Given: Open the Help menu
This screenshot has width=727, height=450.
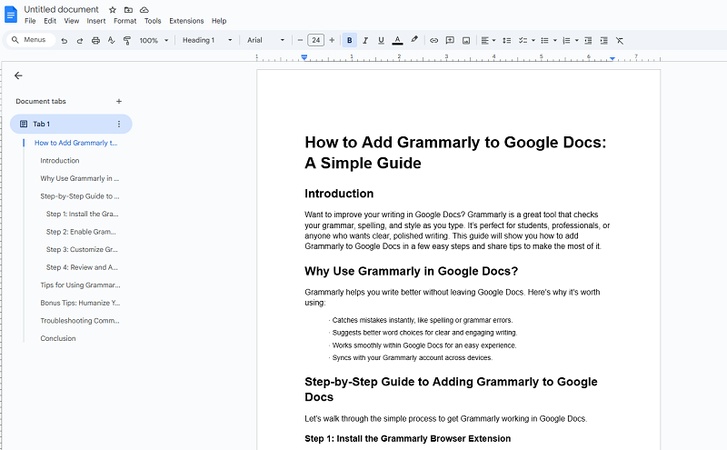Looking at the screenshot, I should (219, 21).
